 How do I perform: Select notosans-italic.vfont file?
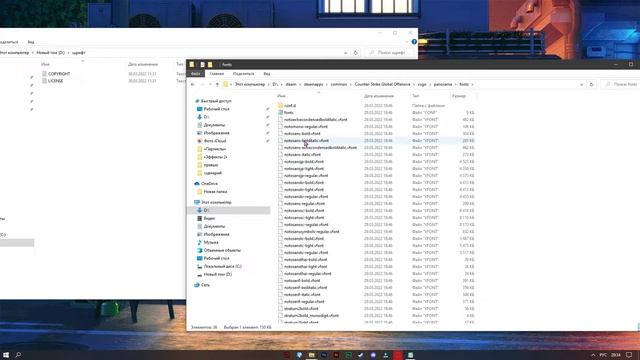coord(302,155)
